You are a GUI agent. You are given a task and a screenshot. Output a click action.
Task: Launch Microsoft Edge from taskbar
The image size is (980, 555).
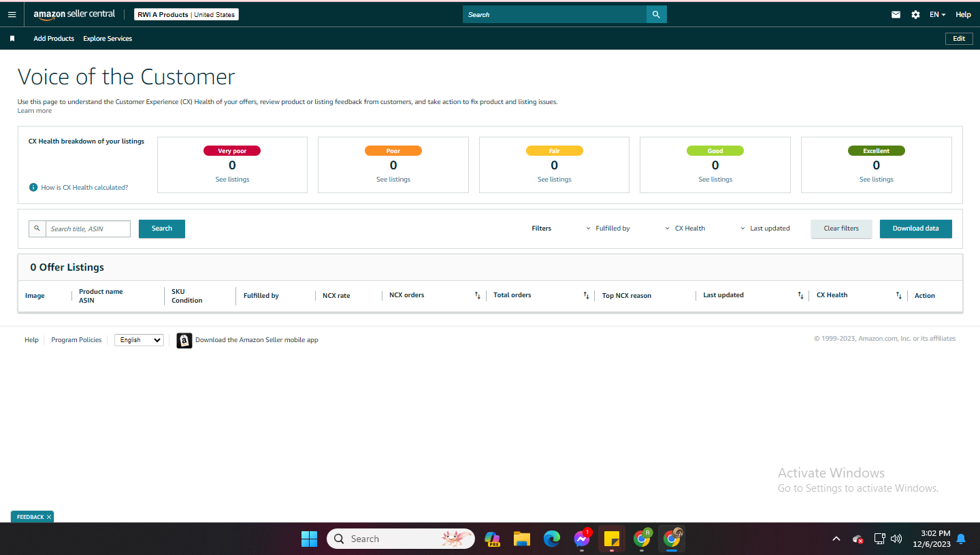pyautogui.click(x=552, y=539)
